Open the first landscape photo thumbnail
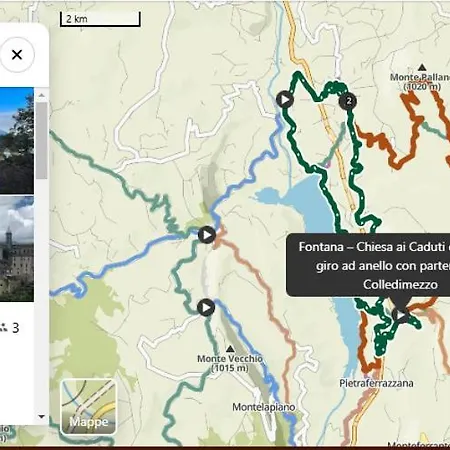Screen dimensions: 450x450 pyautogui.click(x=17, y=141)
